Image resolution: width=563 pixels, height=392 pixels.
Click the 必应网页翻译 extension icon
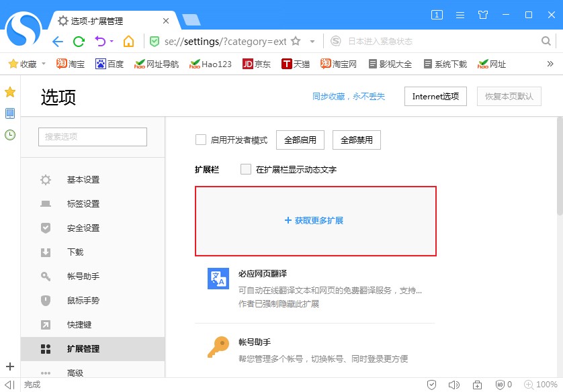[217, 279]
